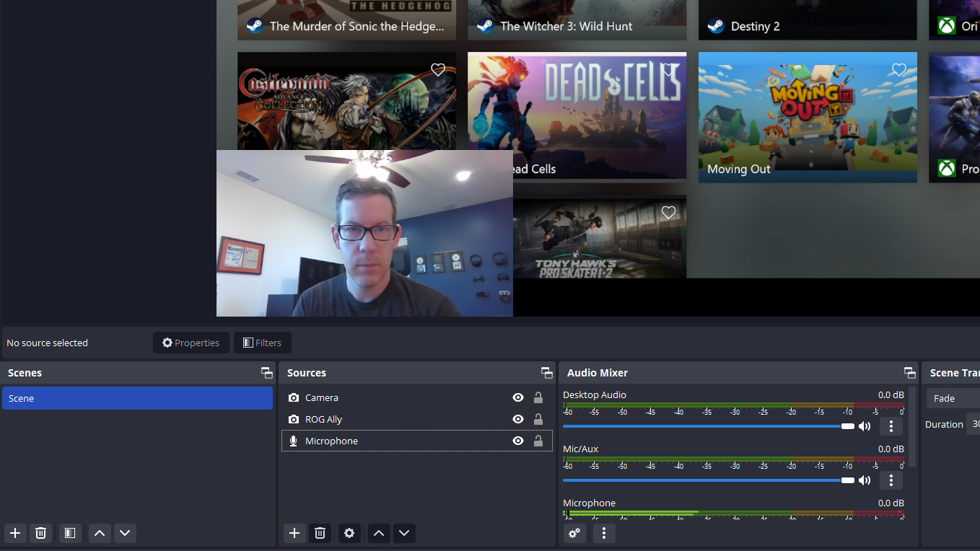Image resolution: width=980 pixels, height=551 pixels.
Task: Mute Desktop Audio speaker icon
Action: 865,426
